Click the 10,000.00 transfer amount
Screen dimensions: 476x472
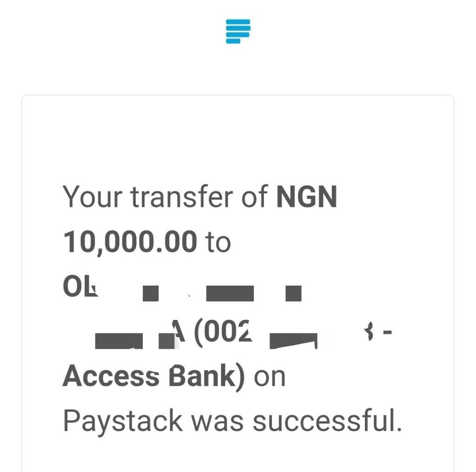click(x=130, y=242)
